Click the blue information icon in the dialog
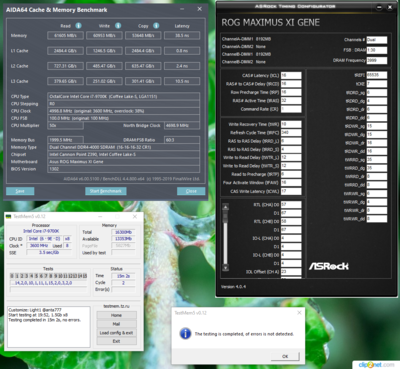This screenshot has height=369, width=400. pos(185,333)
